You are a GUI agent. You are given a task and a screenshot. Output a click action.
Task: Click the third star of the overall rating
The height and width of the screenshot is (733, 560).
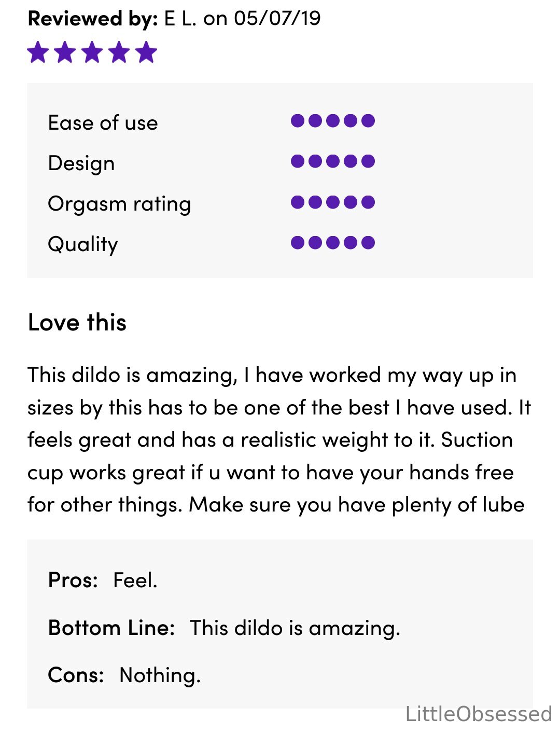coord(92,52)
